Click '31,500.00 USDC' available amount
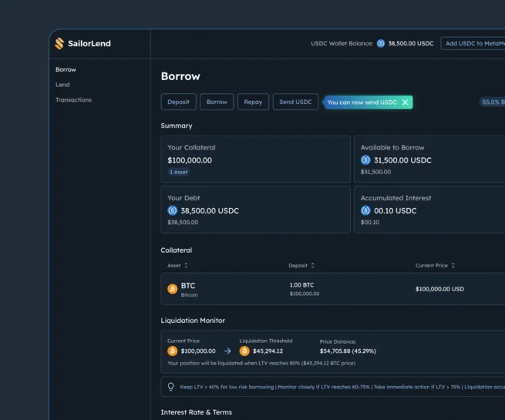The height and width of the screenshot is (420, 505). point(402,160)
